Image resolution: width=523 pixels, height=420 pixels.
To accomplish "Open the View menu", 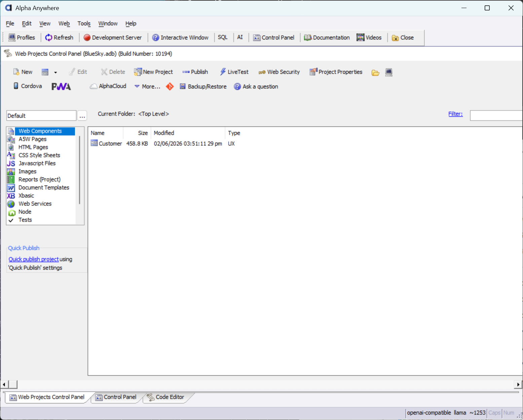I will (45, 24).
